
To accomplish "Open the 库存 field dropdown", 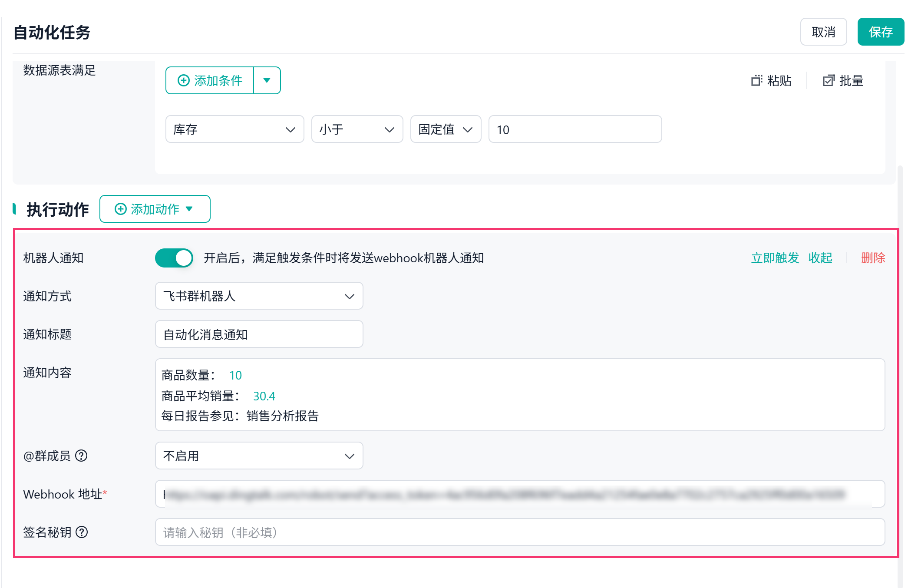I will click(x=234, y=129).
